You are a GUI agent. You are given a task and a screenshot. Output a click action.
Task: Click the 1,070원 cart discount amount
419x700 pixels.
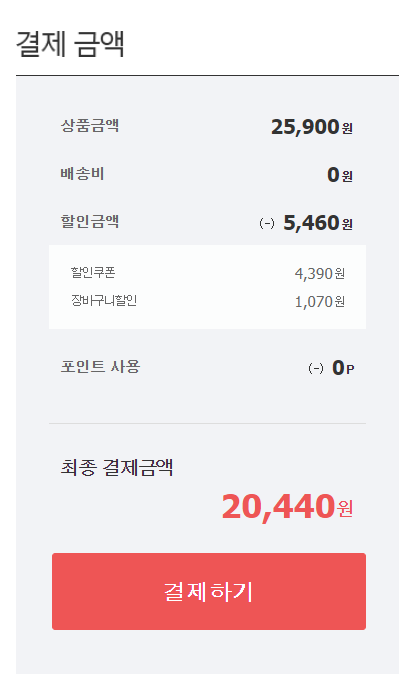click(319, 302)
